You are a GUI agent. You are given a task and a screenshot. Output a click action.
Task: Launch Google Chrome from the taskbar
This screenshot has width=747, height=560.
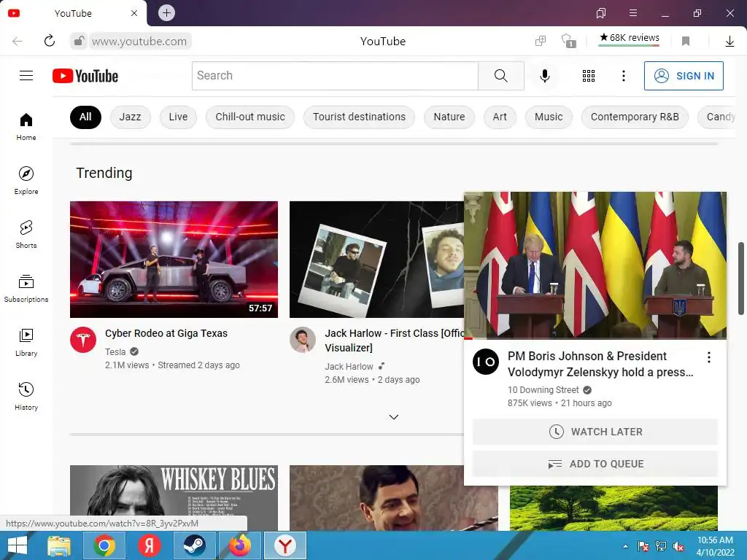pos(104,545)
